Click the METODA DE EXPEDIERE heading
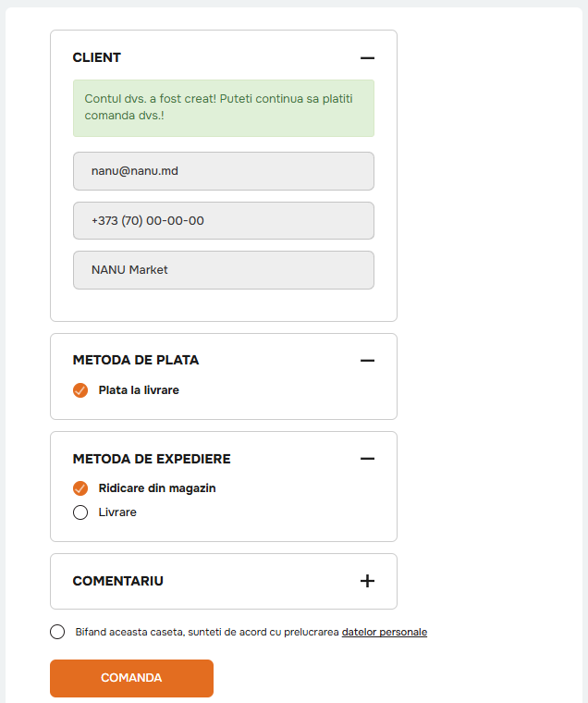 tap(152, 459)
